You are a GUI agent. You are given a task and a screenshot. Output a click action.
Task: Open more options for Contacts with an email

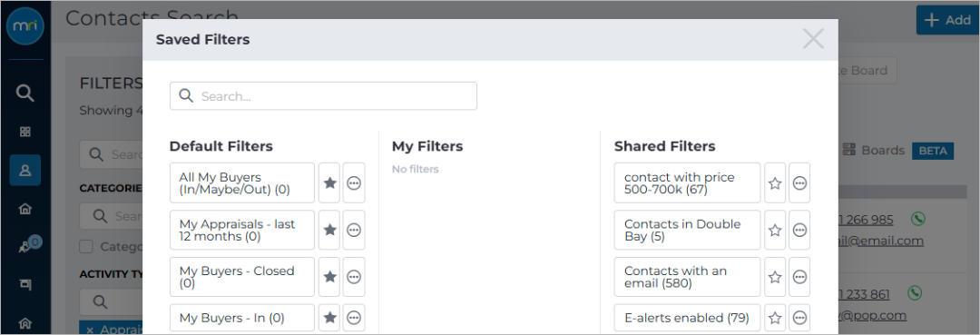(799, 277)
